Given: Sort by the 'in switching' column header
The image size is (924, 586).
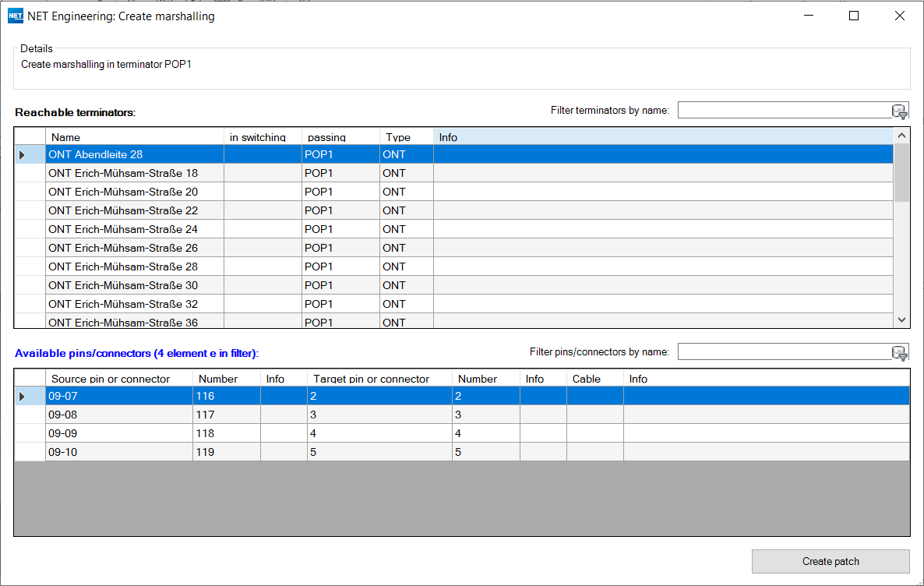Looking at the screenshot, I should point(263,137).
